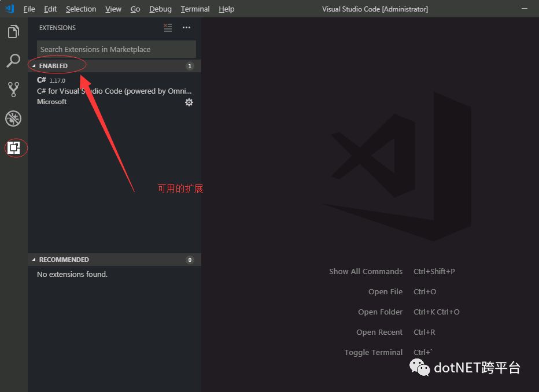Open the C# extension manage gear
Image resolution: width=539 pixels, height=392 pixels.
189,102
